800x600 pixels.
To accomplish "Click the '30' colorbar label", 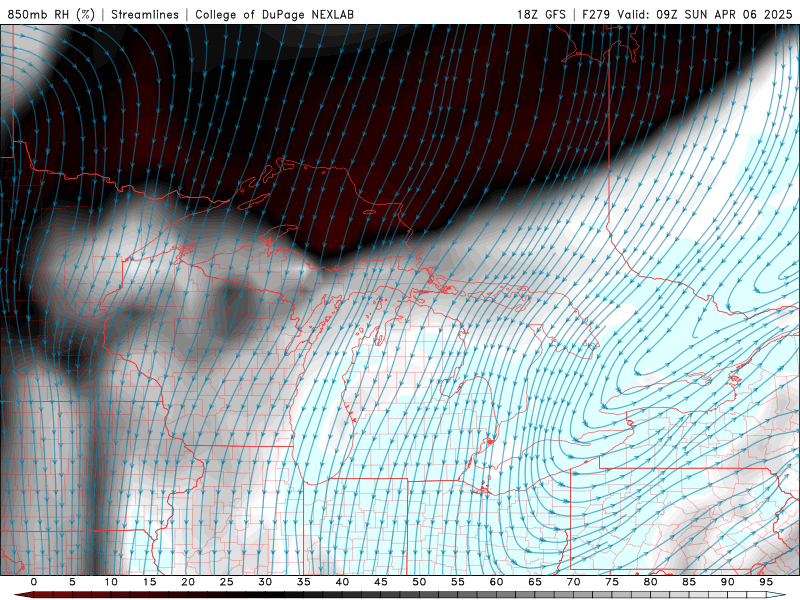I will pyautogui.click(x=265, y=582).
